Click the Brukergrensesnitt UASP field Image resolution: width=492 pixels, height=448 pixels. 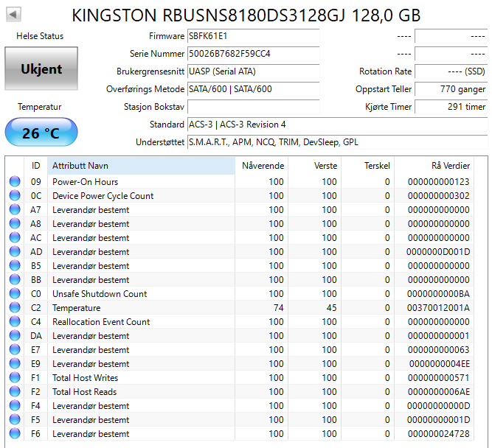coord(253,71)
